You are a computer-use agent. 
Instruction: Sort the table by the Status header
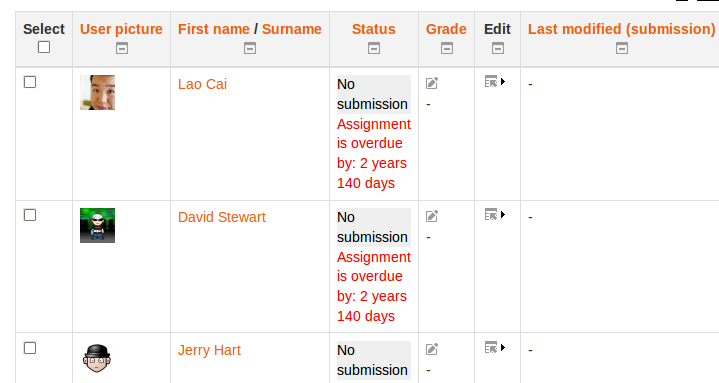coord(373,29)
